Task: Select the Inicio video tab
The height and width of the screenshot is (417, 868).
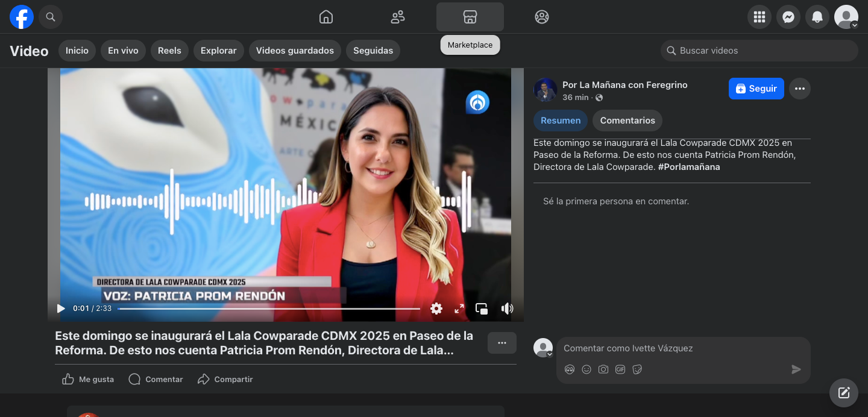Action: pos(77,51)
